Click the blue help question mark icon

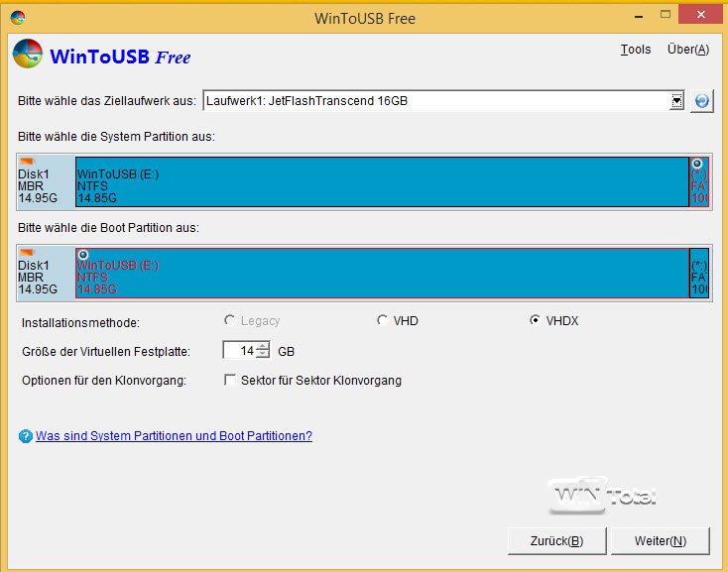26,436
